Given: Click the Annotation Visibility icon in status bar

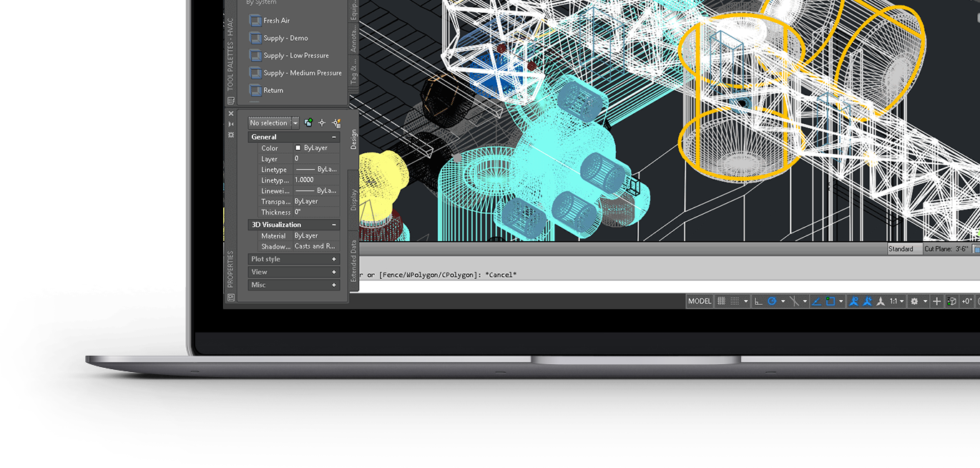Looking at the screenshot, I should coord(853,301).
